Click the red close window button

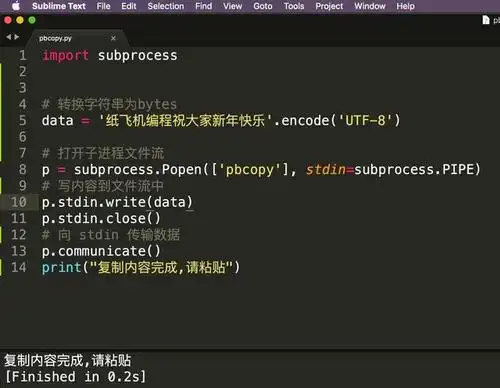(8, 20)
